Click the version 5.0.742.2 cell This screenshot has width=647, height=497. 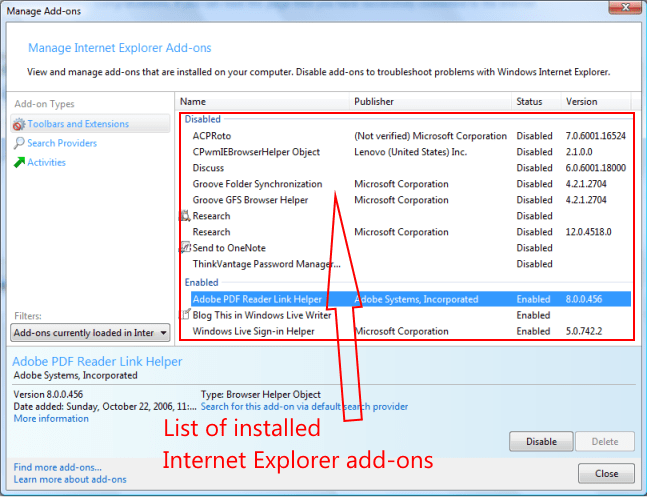[583, 331]
